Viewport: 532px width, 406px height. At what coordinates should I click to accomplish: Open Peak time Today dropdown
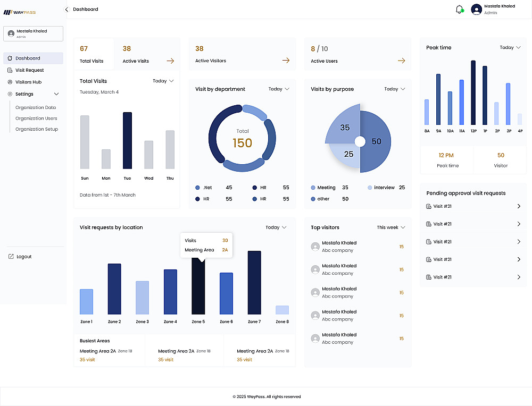[510, 47]
